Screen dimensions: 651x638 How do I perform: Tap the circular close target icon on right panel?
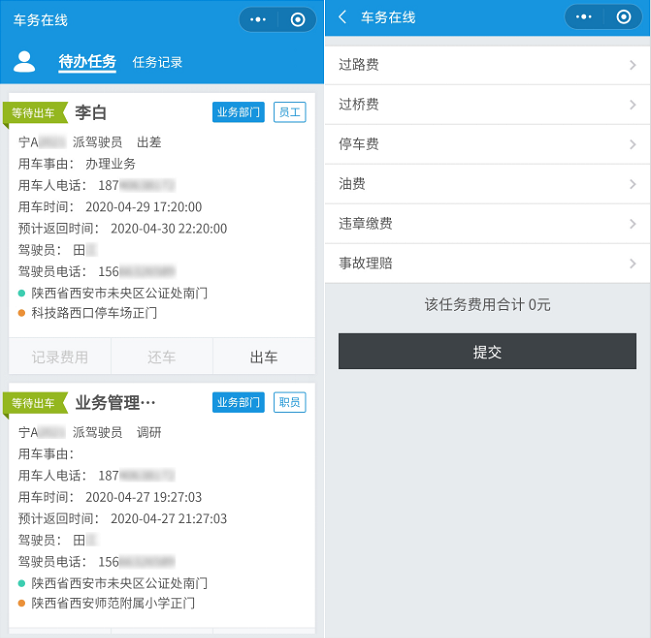point(623,17)
